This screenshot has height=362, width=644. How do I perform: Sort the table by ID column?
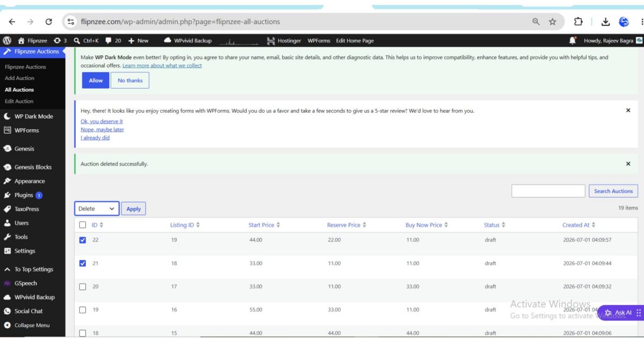97,225
